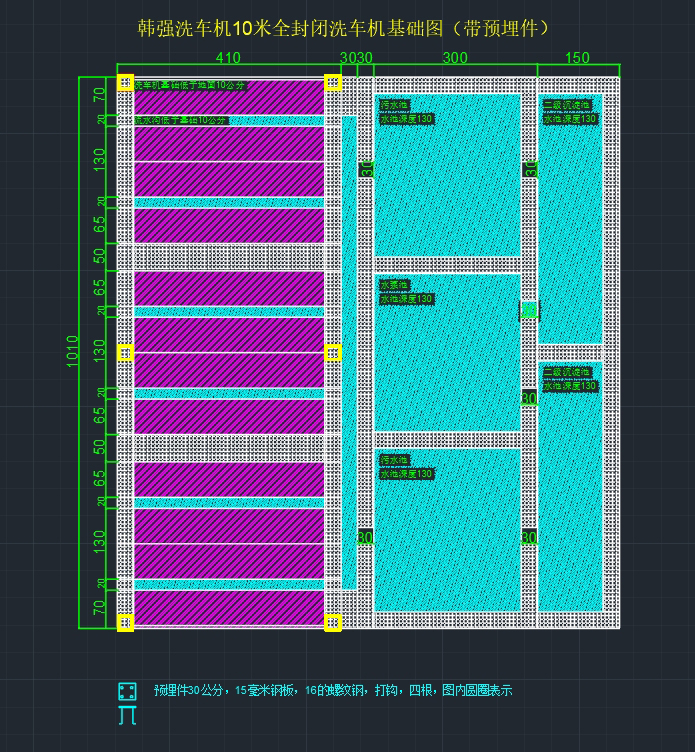Click the 二级沉淀池 label in upper right pool
Viewport: 695px width, 752px height.
point(566,105)
